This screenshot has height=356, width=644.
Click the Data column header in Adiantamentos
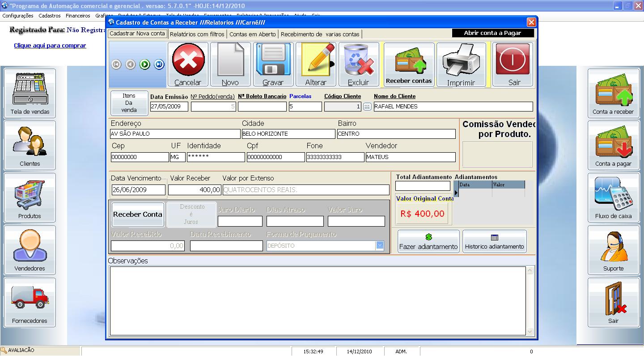[x=475, y=184]
